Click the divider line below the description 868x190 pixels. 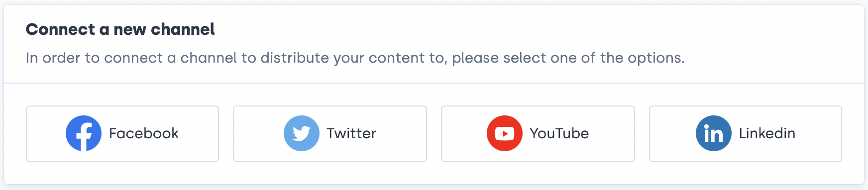pyautogui.click(x=434, y=83)
